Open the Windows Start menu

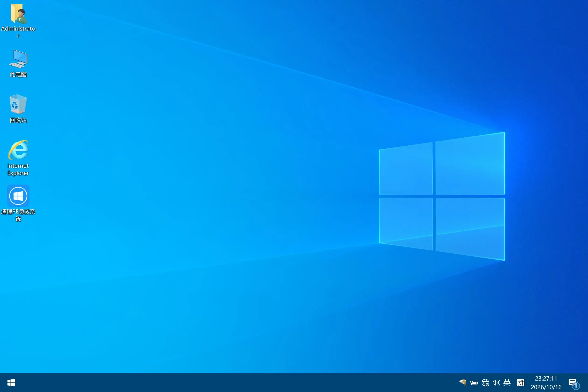(11, 382)
